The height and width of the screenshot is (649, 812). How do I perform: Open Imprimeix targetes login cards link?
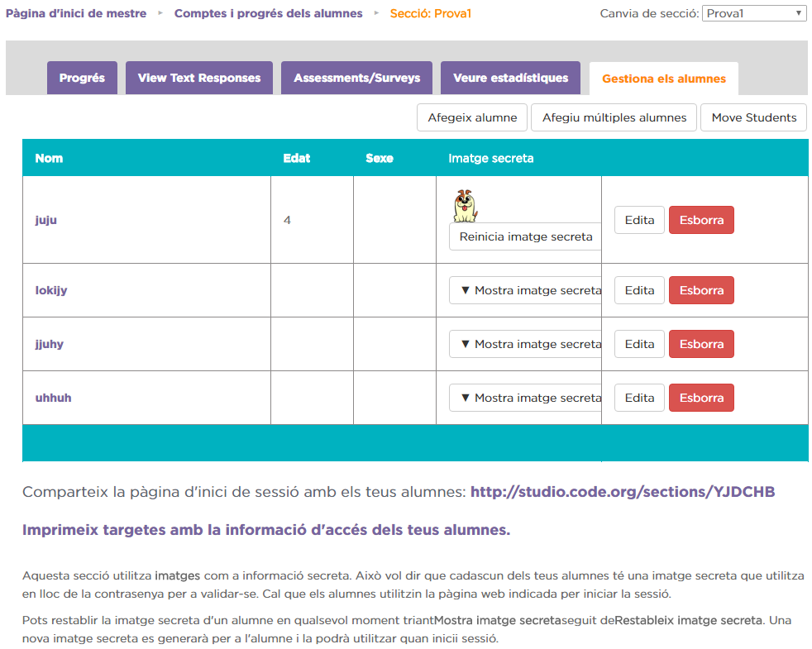coord(266,530)
